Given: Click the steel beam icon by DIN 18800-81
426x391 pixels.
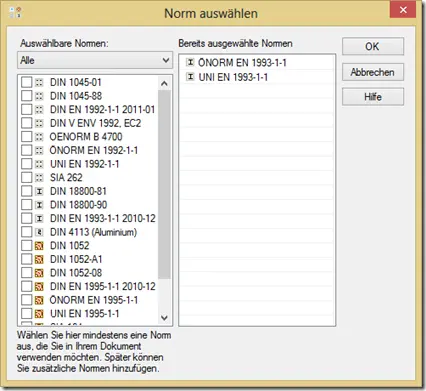Looking at the screenshot, I should coord(39,191).
